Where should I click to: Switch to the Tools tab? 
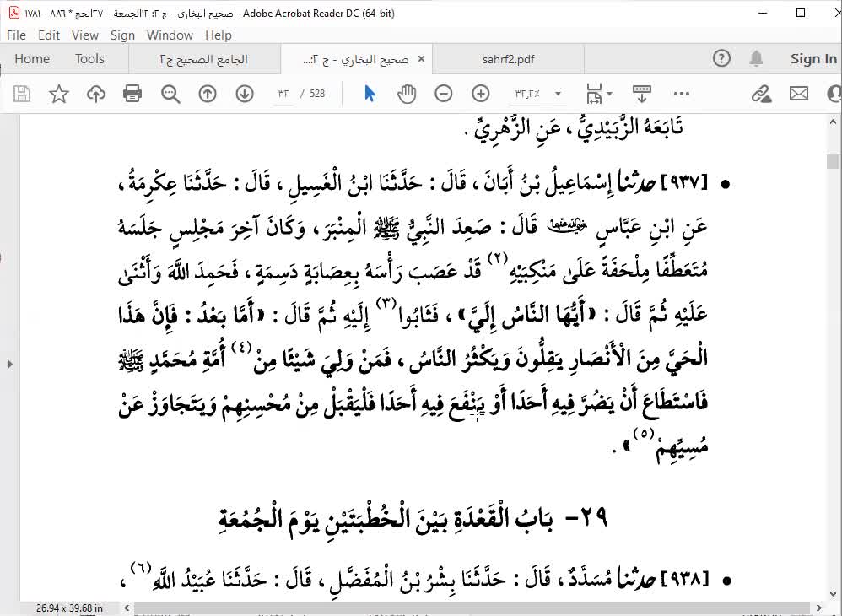89,58
